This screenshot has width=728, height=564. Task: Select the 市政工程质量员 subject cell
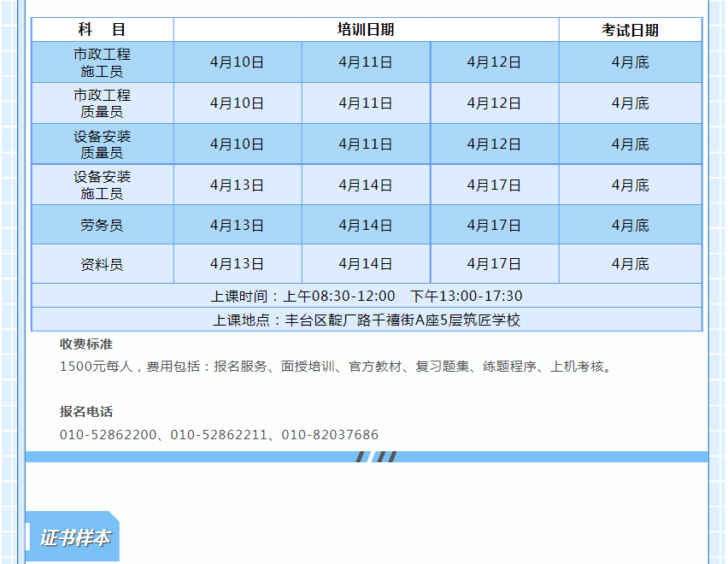pyautogui.click(x=103, y=103)
